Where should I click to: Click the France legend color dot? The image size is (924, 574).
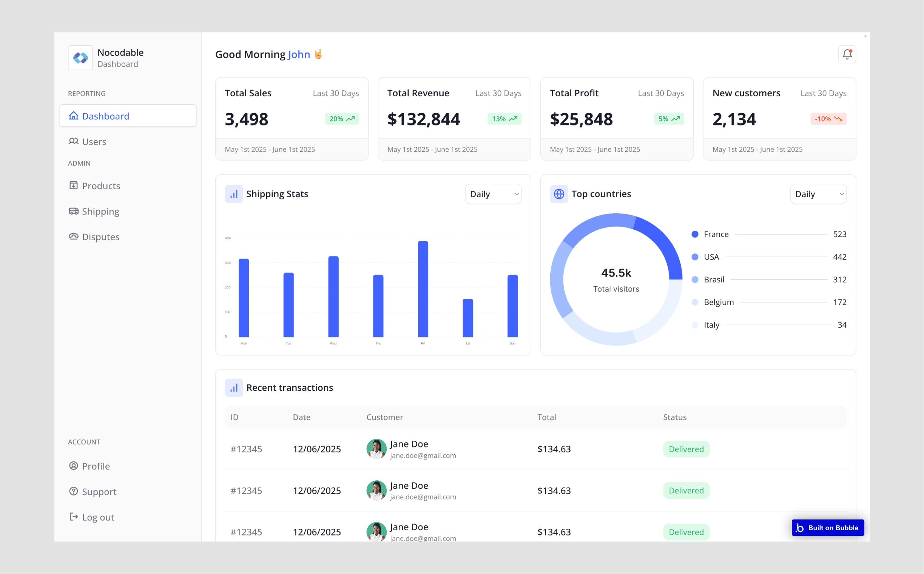tap(695, 234)
